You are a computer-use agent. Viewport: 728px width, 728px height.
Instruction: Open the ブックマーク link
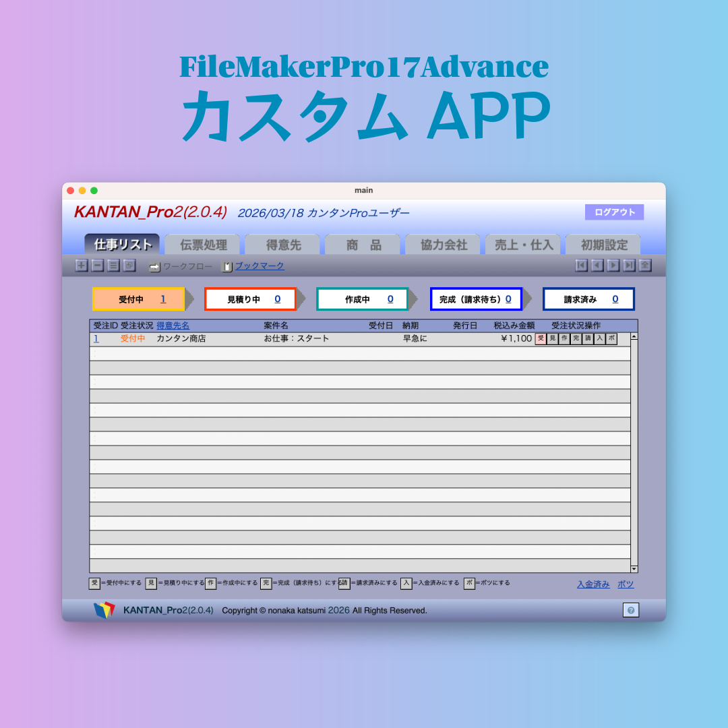click(x=259, y=266)
